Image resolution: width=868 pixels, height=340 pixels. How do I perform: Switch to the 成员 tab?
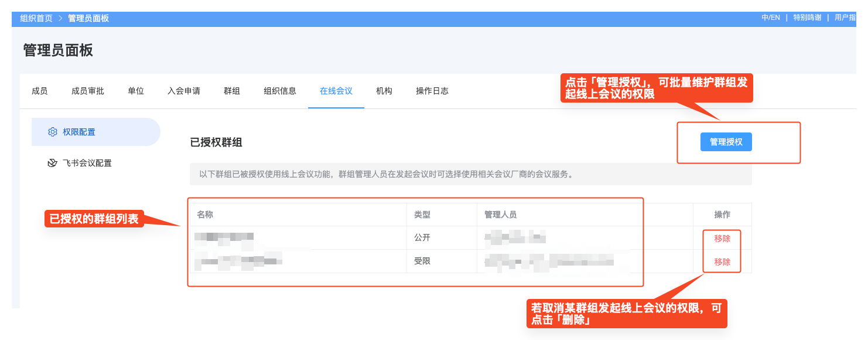pyautogui.click(x=39, y=91)
